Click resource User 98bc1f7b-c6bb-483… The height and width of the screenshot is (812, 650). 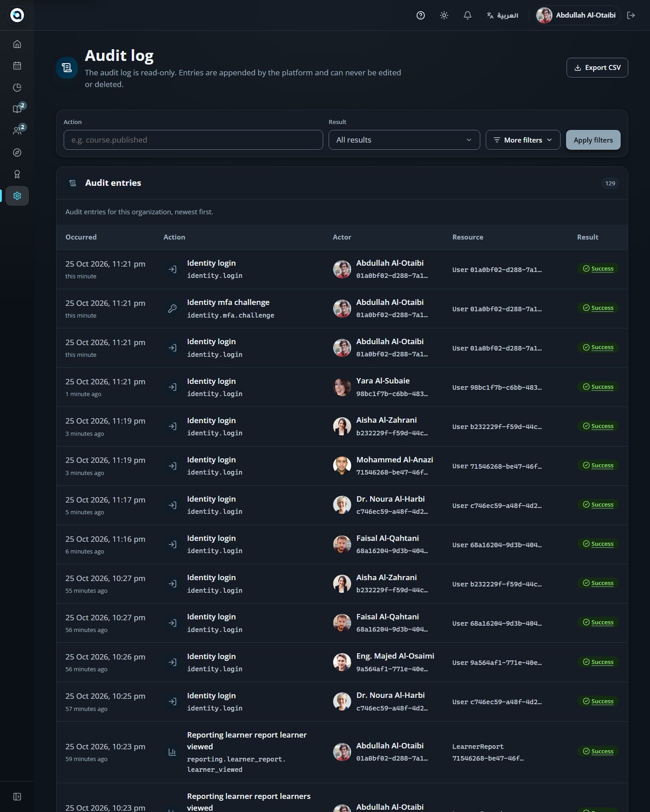pyautogui.click(x=497, y=388)
